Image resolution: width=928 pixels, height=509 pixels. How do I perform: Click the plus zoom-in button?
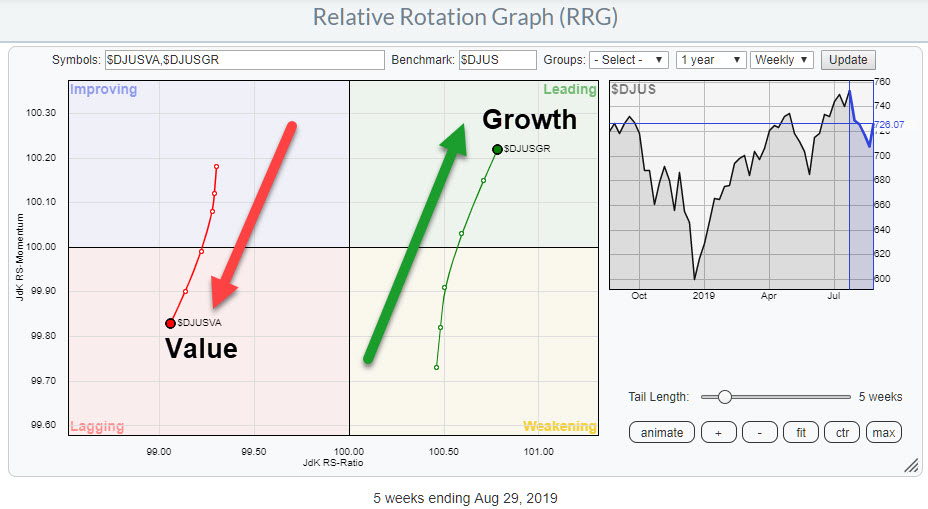pos(719,432)
